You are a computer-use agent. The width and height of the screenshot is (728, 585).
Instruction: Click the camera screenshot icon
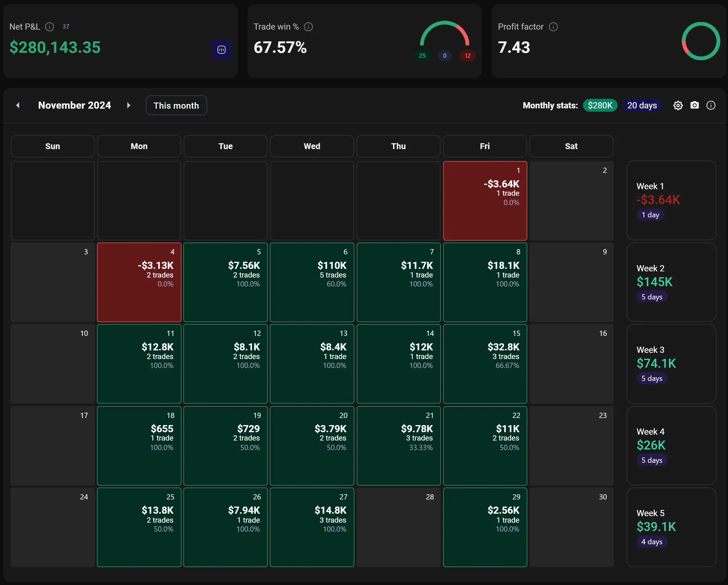click(694, 105)
